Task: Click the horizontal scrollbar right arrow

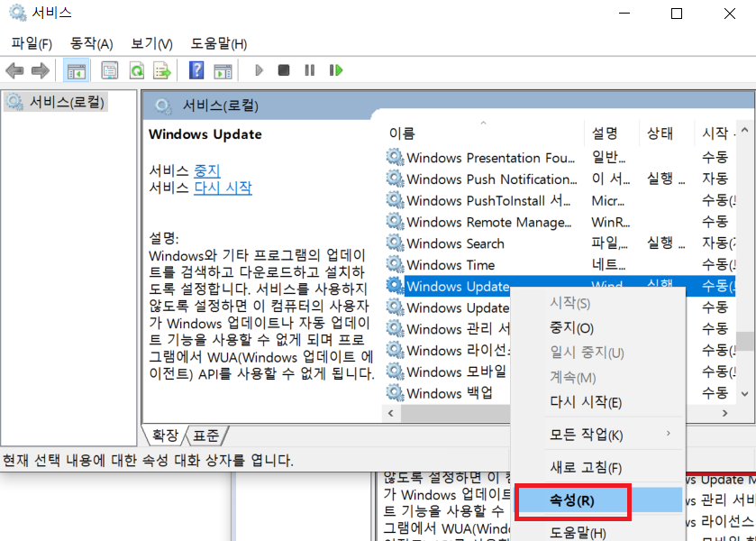Action: tap(724, 413)
